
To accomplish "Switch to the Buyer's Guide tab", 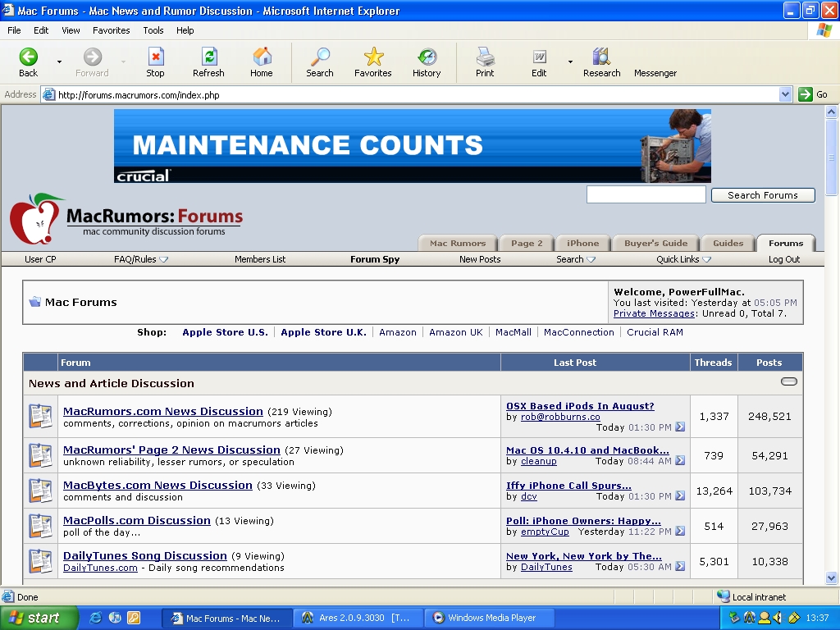I will click(655, 243).
